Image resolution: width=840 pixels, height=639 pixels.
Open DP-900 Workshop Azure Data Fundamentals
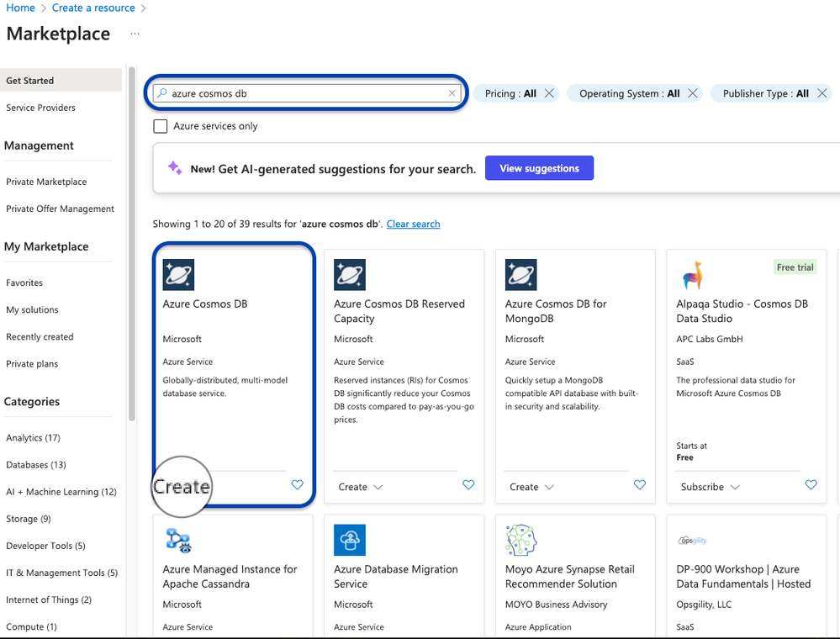coord(743,576)
